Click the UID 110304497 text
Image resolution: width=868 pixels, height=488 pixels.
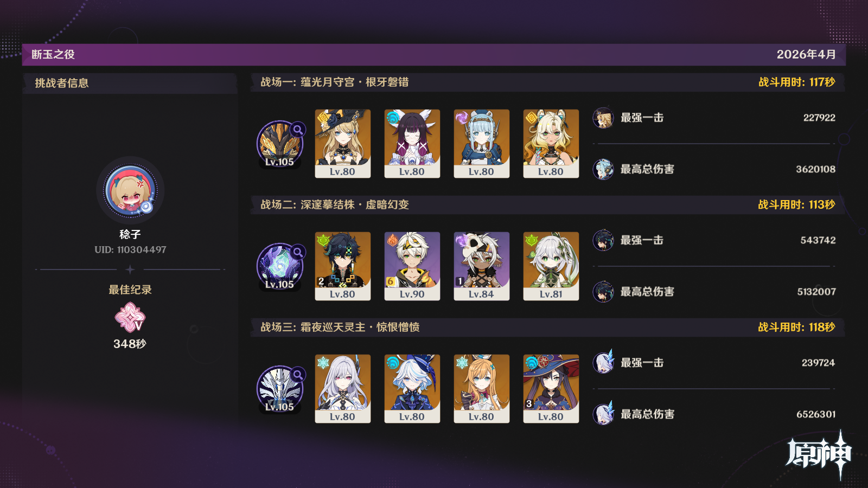130,250
